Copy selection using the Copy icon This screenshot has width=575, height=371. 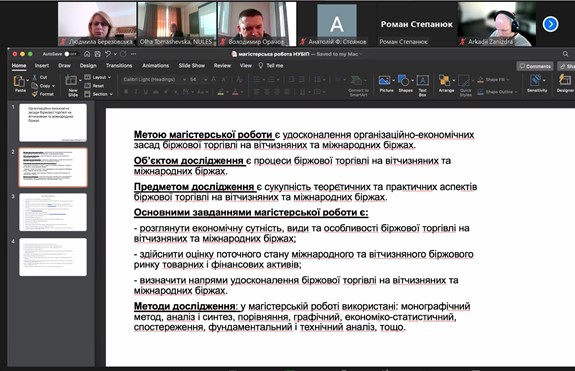(x=35, y=86)
